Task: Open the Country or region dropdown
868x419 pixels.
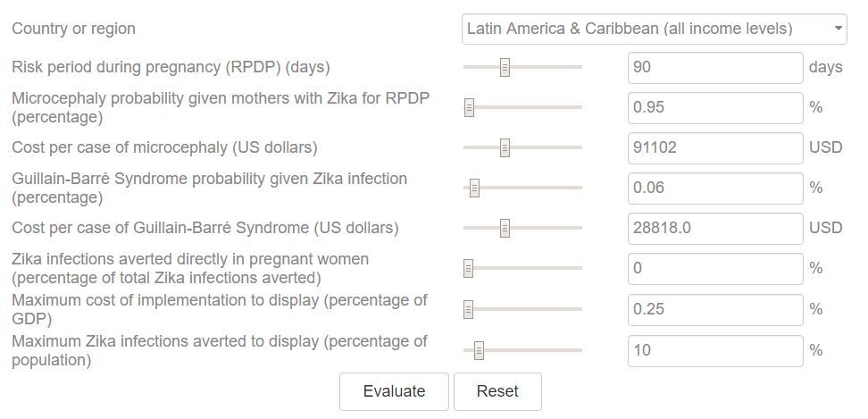Action: [x=655, y=29]
